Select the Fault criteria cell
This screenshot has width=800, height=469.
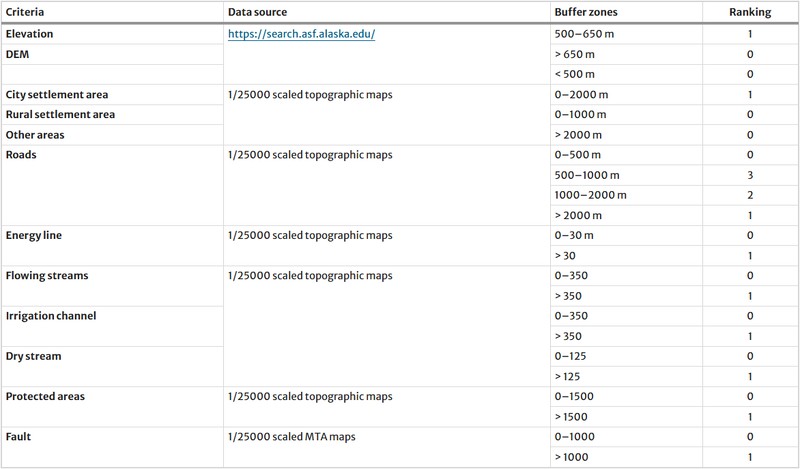click(x=20, y=436)
